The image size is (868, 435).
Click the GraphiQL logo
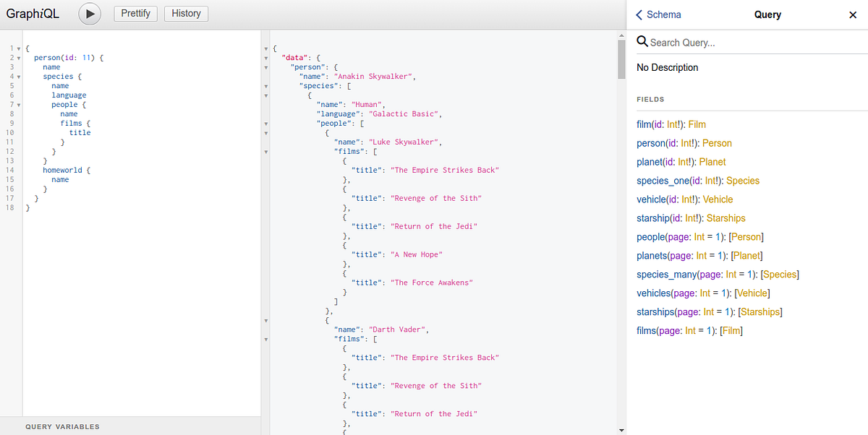[x=33, y=14]
